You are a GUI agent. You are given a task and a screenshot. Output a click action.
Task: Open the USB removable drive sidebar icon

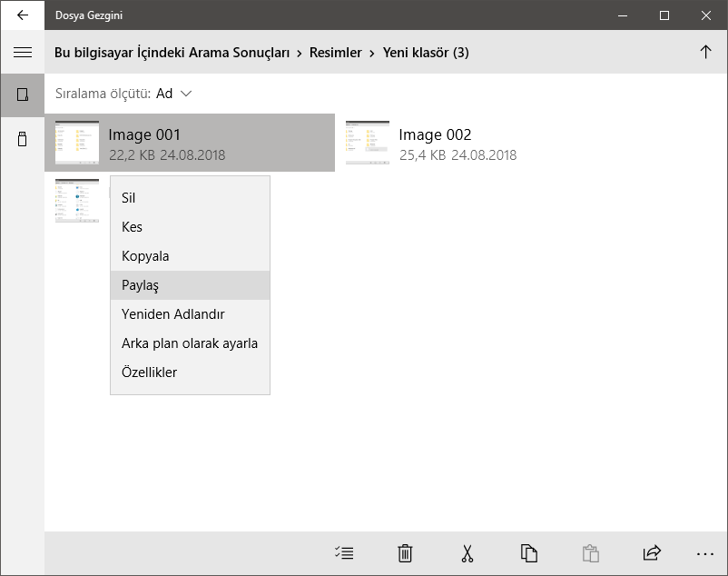(23, 138)
